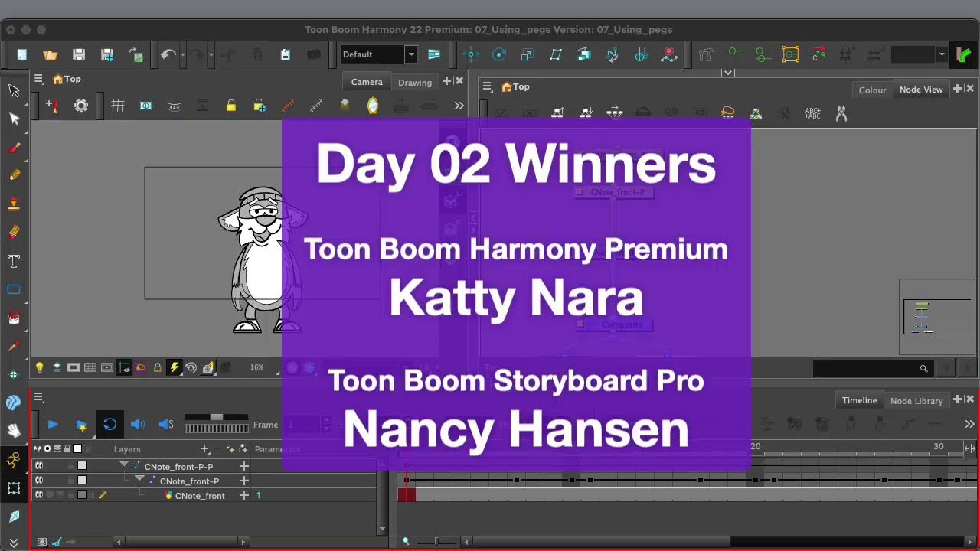Switch to the Colour tab
This screenshot has width=980, height=551.
tap(872, 90)
